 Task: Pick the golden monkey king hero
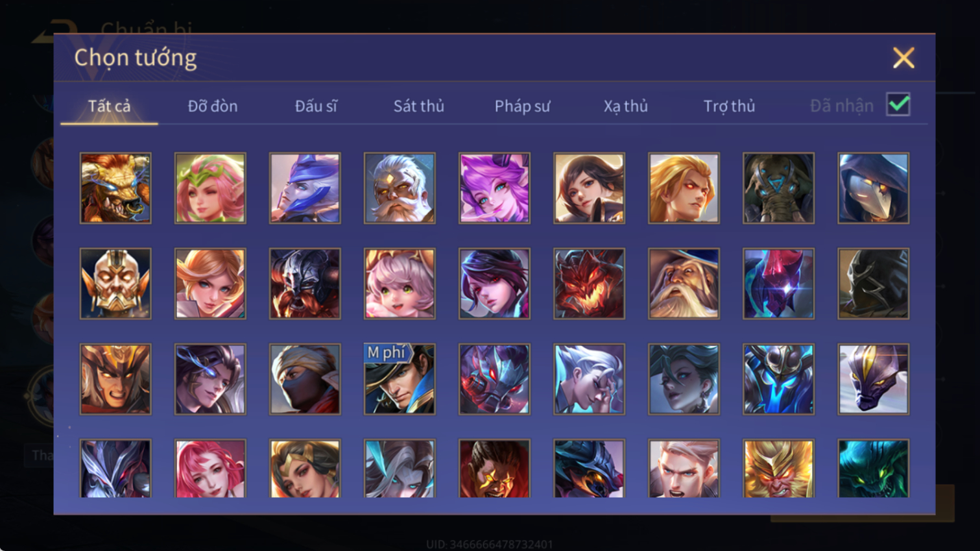[x=778, y=469]
